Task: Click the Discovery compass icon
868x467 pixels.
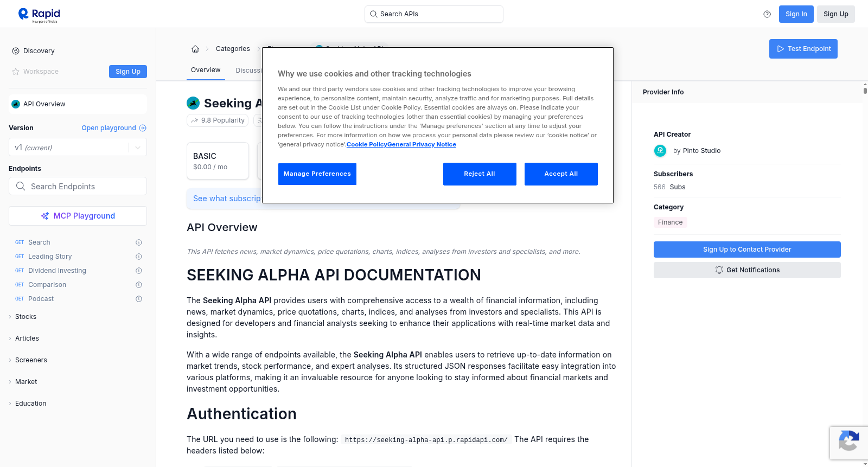Action: click(16, 51)
